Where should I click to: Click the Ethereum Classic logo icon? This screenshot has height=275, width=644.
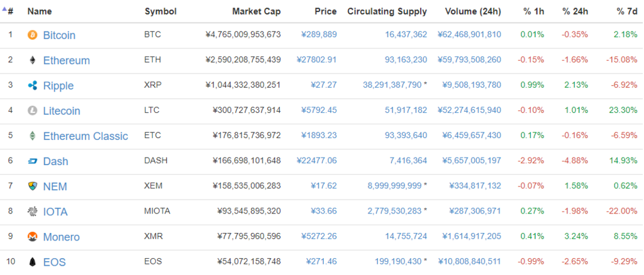click(32, 136)
